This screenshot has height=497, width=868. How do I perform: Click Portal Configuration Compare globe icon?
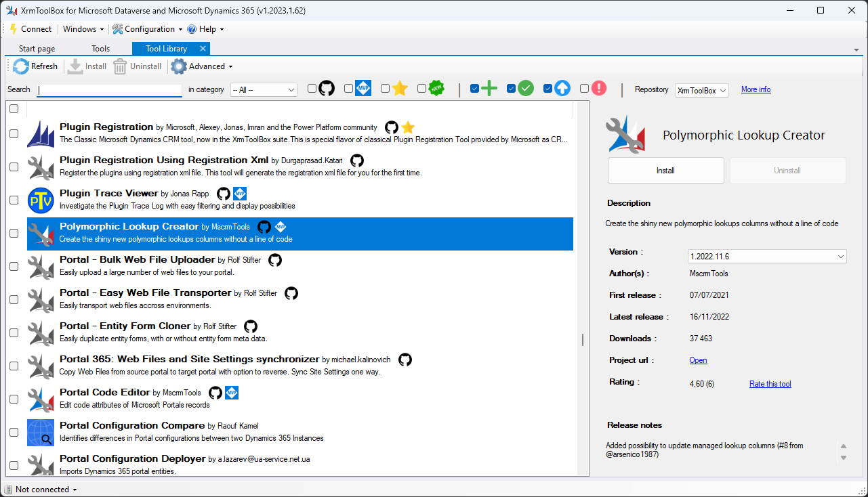41,433
